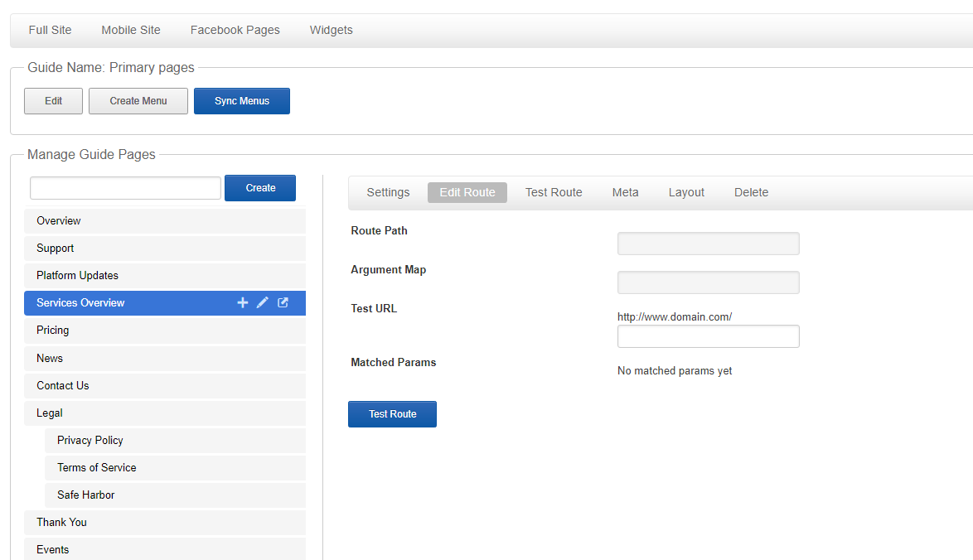Switch to the Widgets section

(x=331, y=30)
